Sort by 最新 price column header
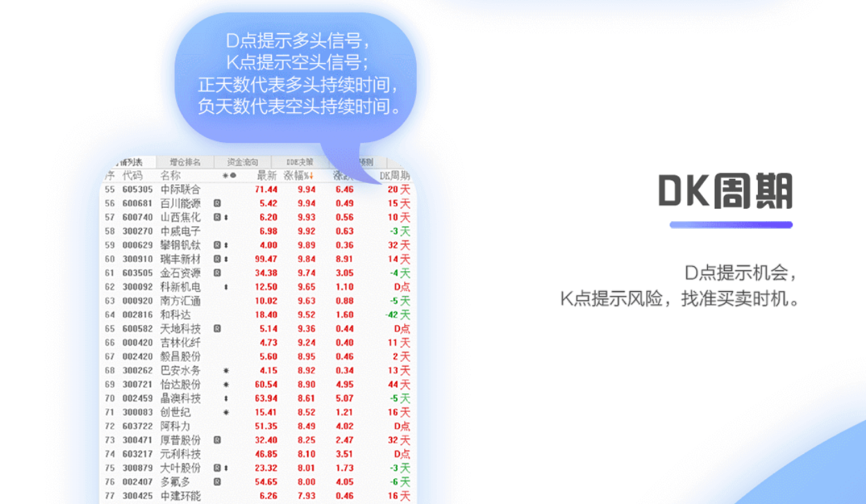866x504 pixels. coord(267,175)
